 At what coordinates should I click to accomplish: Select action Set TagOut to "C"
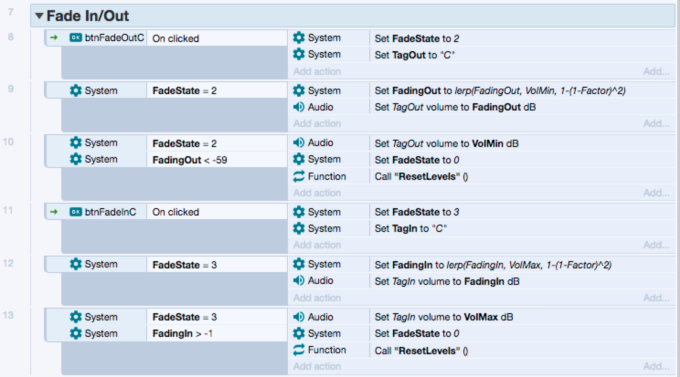point(415,55)
